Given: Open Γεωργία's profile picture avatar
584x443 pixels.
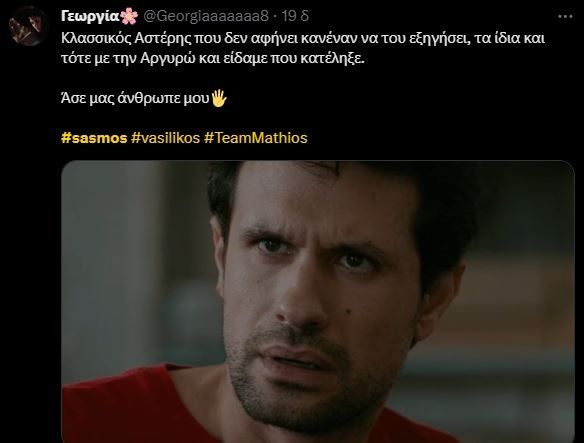Looking at the screenshot, I should [x=27, y=26].
